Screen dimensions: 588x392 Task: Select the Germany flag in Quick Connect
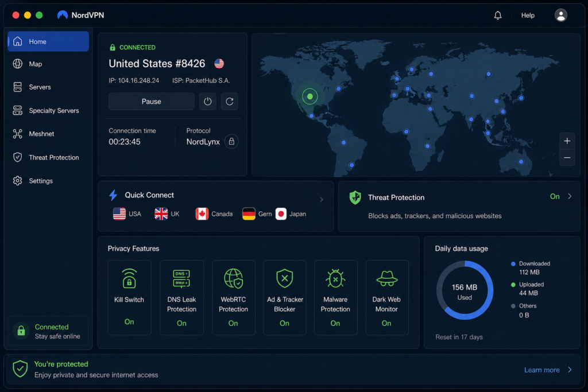pyautogui.click(x=249, y=214)
